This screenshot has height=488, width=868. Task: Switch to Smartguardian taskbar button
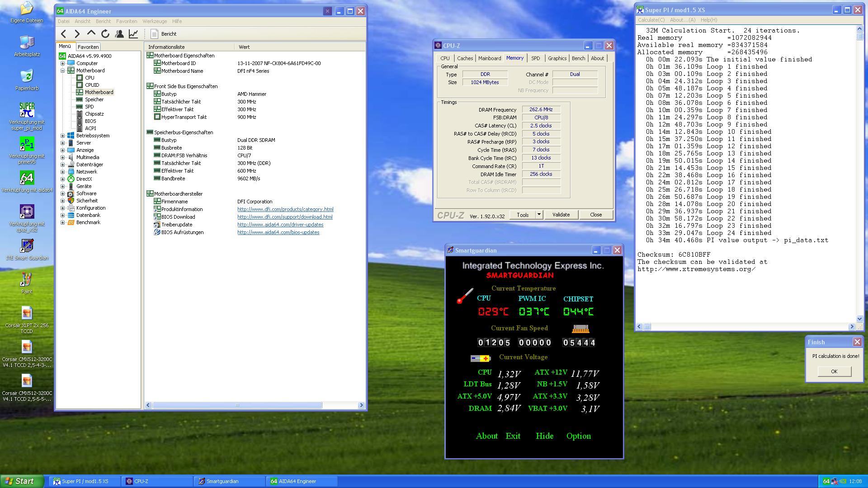(x=229, y=481)
